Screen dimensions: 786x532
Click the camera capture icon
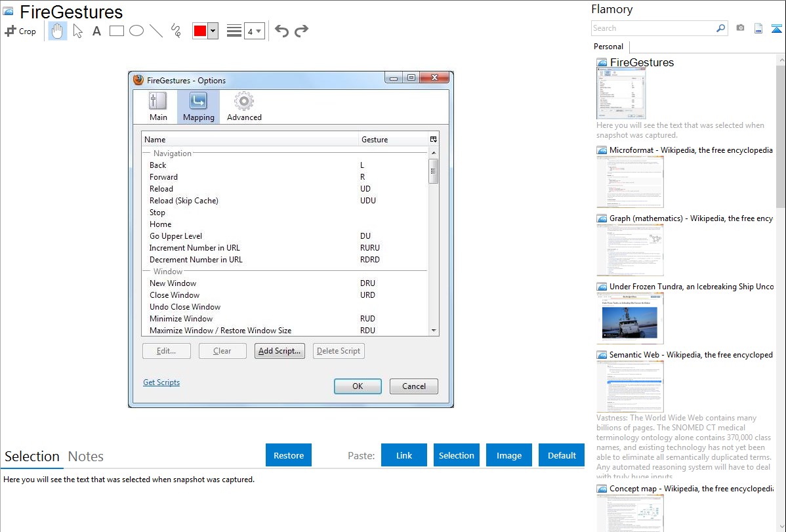[740, 28]
